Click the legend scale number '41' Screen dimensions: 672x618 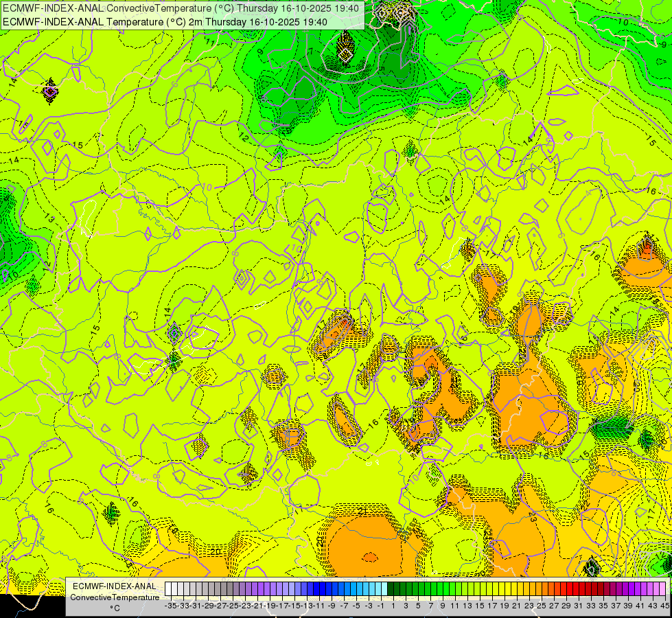[640, 606]
